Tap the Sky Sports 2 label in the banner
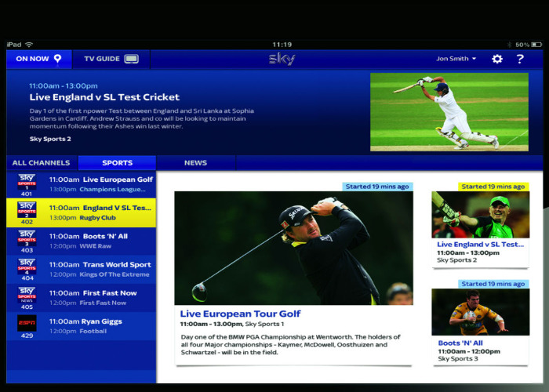549x392 pixels. 50,139
